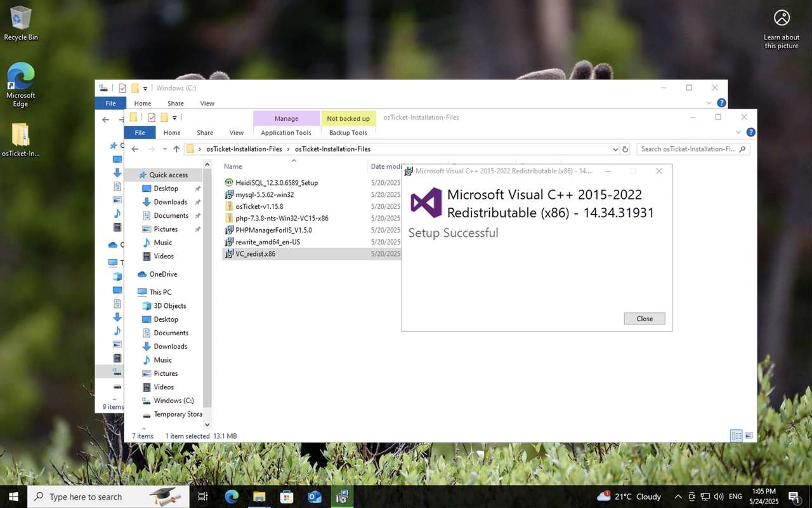Open Home tab in Windows (C:) window
The height and width of the screenshot is (508, 812).
(143, 104)
